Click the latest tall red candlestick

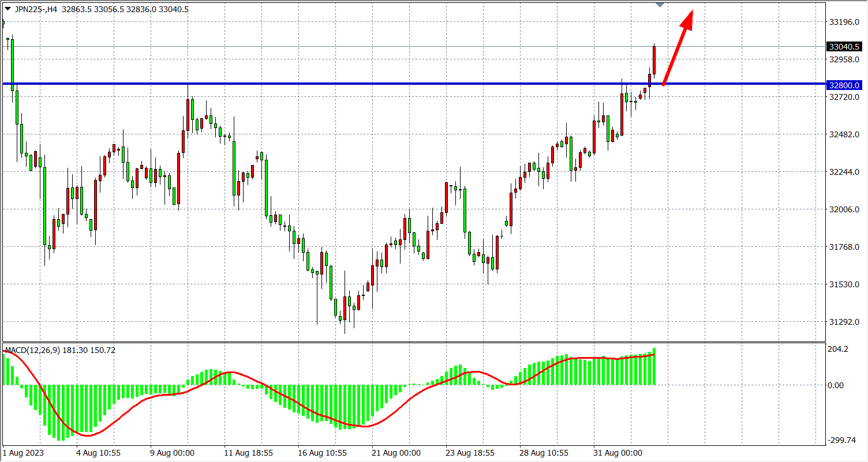click(654, 60)
